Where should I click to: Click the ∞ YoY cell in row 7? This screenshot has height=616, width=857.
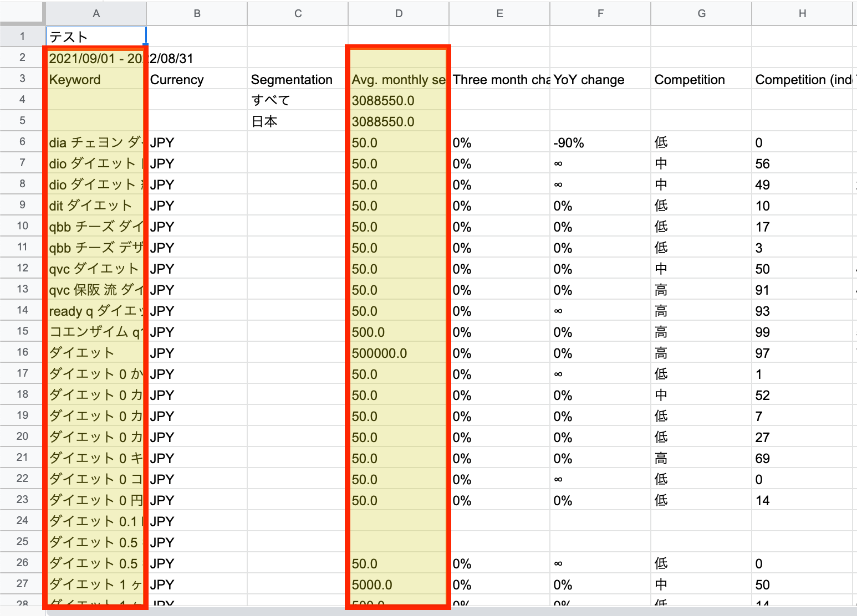tap(600, 163)
